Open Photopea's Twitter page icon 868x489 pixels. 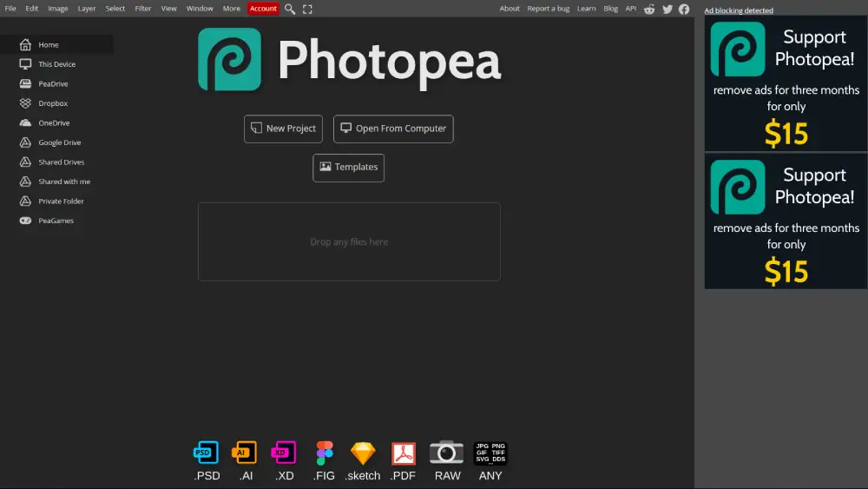point(667,9)
